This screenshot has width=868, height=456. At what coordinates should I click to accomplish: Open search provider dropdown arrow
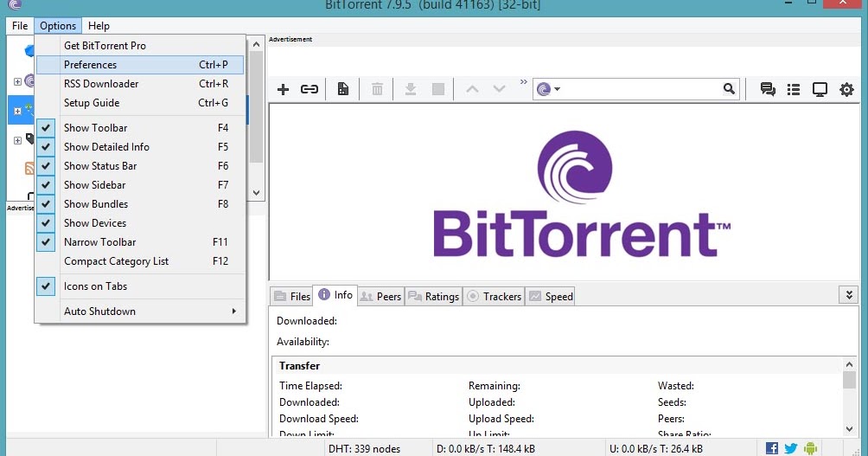tap(558, 89)
